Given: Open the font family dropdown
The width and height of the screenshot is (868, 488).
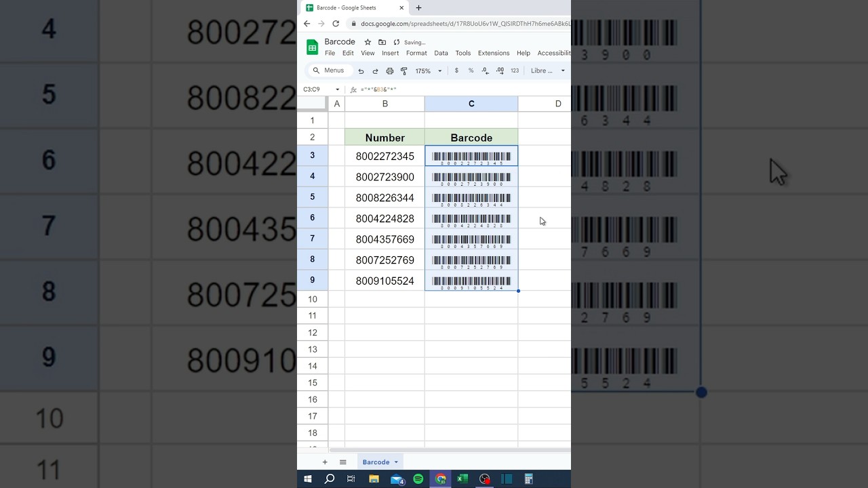Looking at the screenshot, I should click(x=548, y=70).
